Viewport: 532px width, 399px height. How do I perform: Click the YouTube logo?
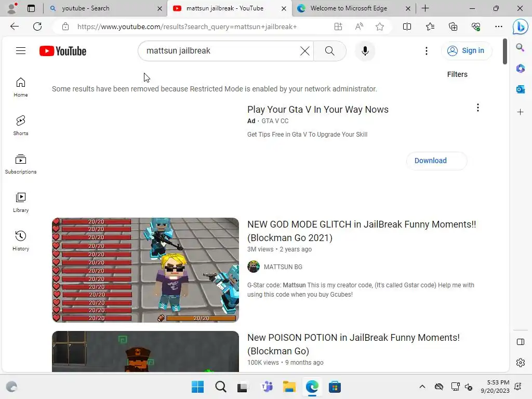[63, 51]
